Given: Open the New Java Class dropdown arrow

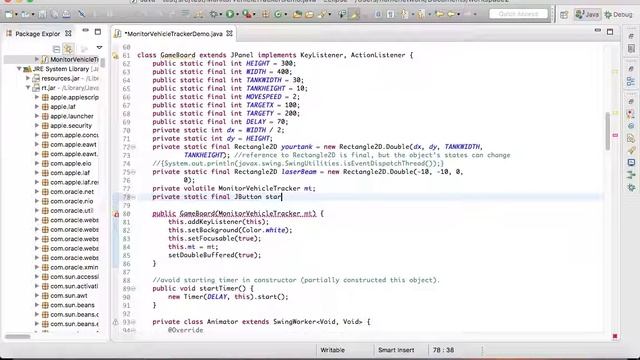Looking at the screenshot, I should pyautogui.click(x=285, y=15).
